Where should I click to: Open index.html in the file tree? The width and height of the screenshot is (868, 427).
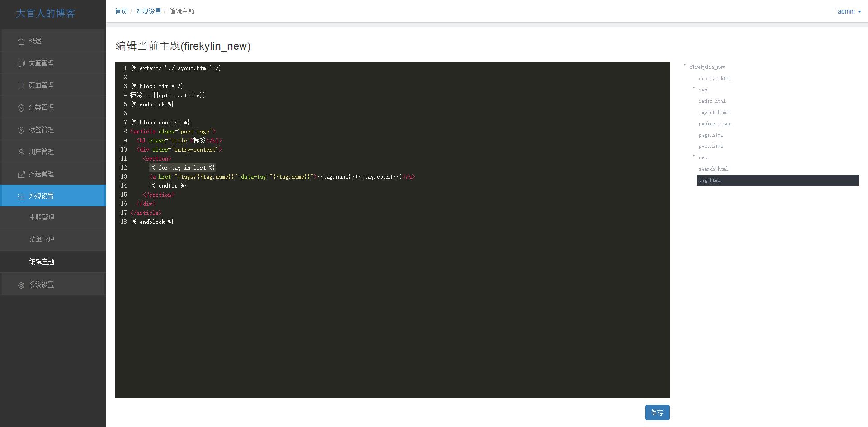click(712, 101)
